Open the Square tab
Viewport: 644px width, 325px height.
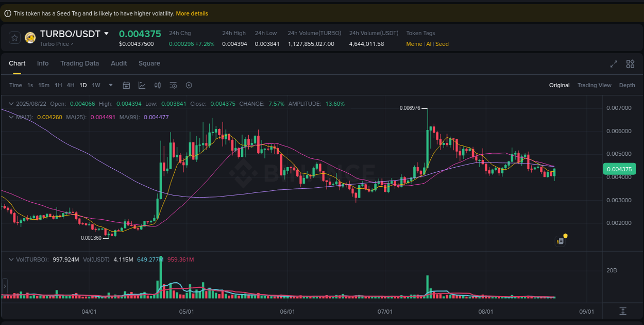pyautogui.click(x=149, y=63)
